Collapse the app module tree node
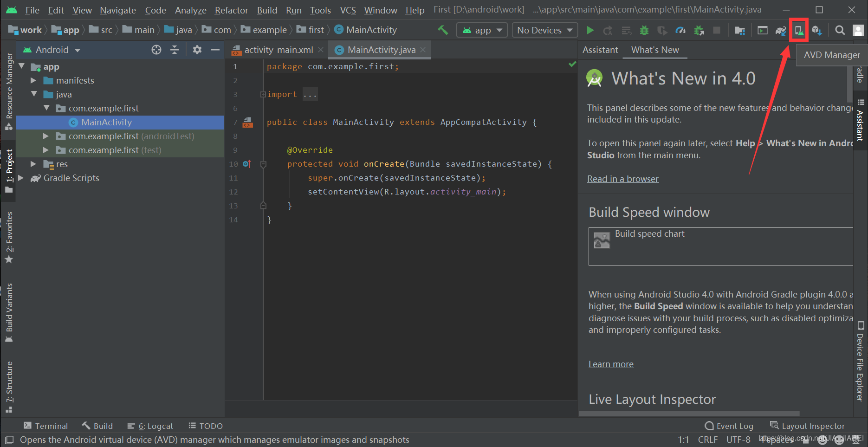868x447 pixels. [22, 66]
